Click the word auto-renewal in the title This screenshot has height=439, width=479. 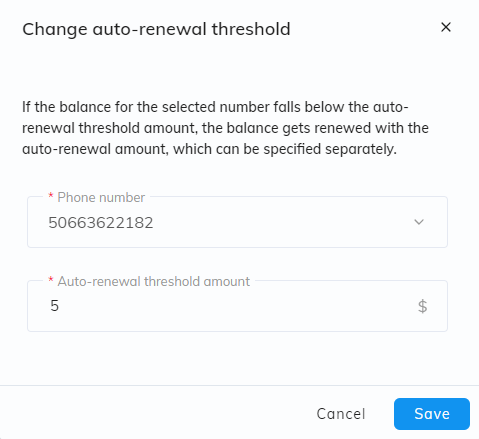[x=150, y=29]
